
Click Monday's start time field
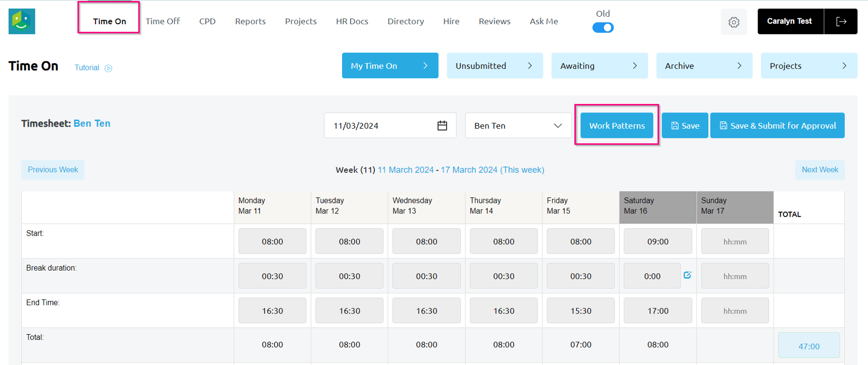(272, 241)
